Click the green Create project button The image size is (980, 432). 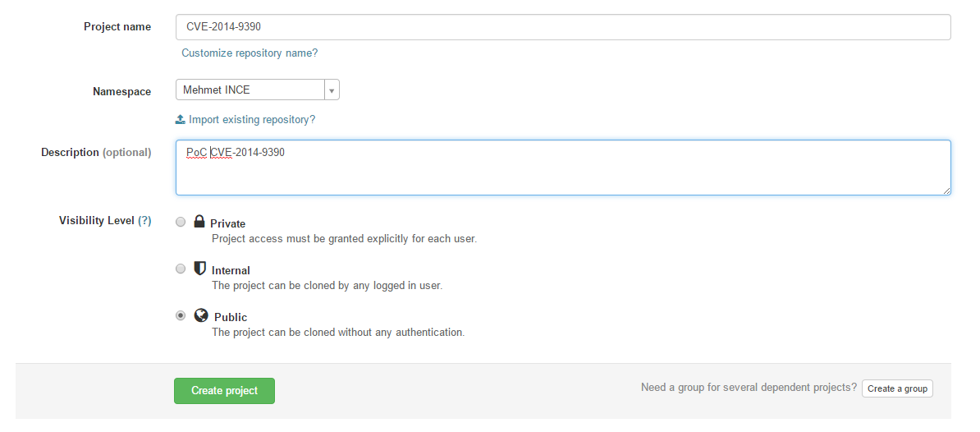224,391
